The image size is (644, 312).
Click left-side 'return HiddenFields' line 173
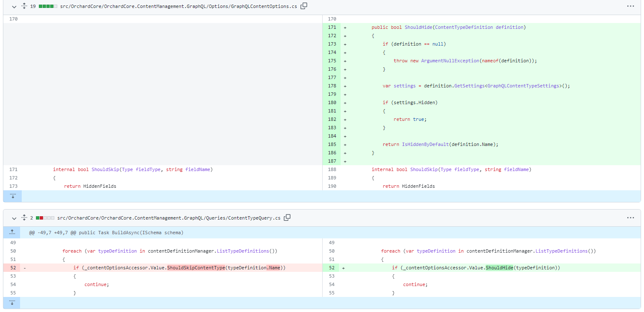tap(90, 186)
